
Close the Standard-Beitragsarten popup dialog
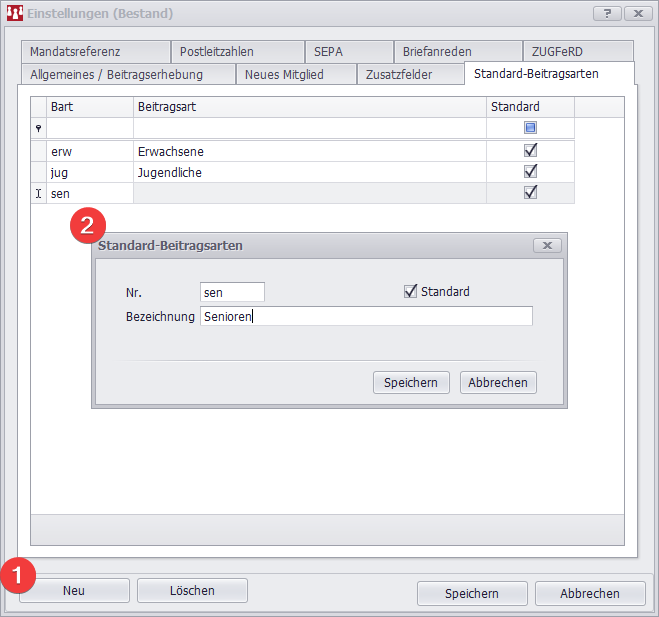tap(547, 245)
